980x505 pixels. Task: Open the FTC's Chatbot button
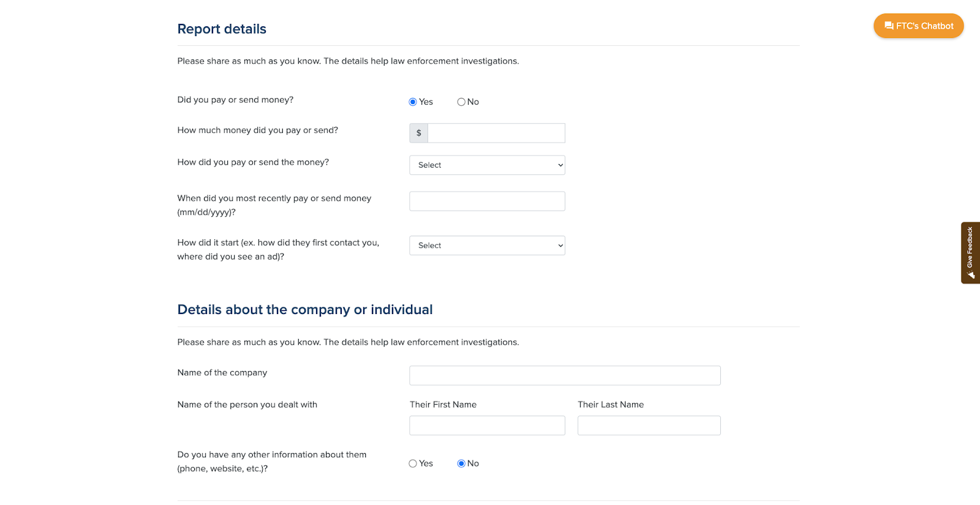coord(918,26)
